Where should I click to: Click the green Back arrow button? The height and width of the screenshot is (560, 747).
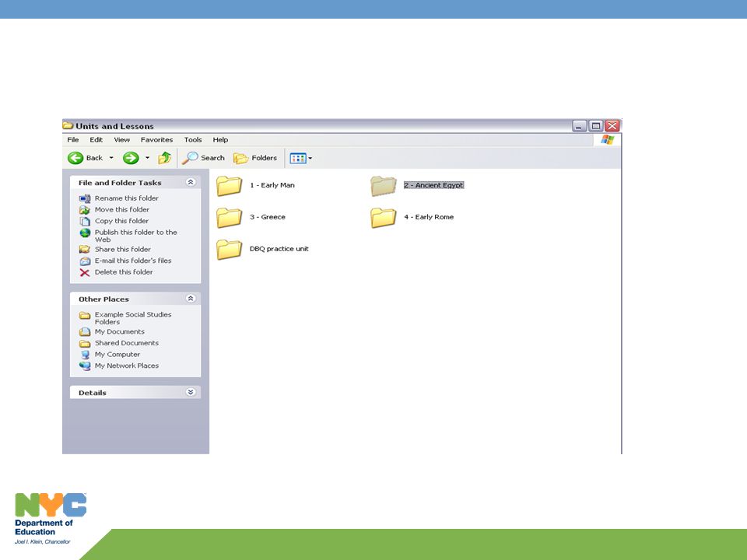[75, 158]
